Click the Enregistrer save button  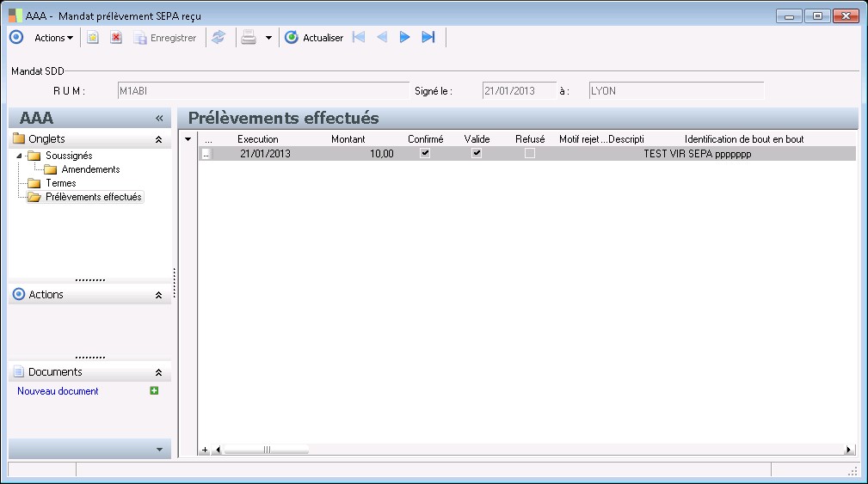pyautogui.click(x=165, y=38)
